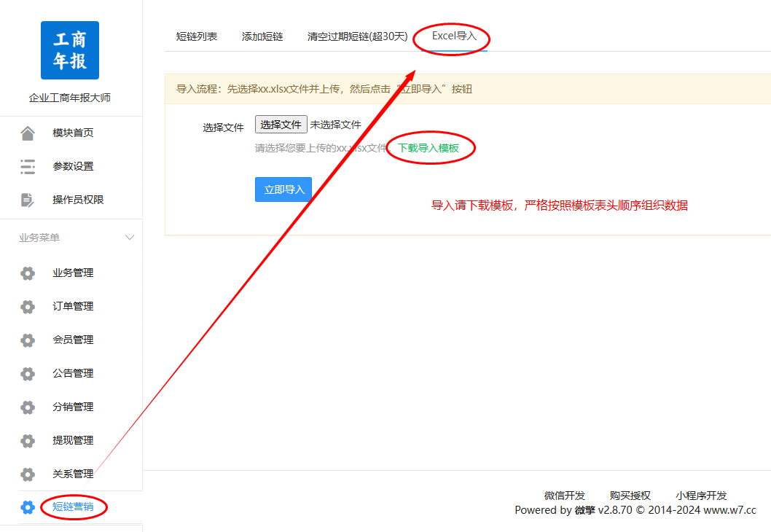
Task: Open the 小程序开发 footer link
Action: point(701,495)
